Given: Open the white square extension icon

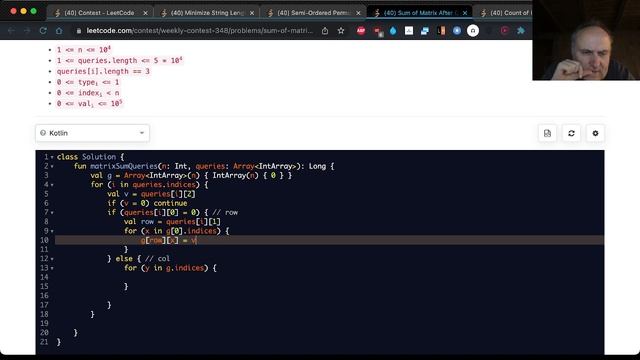Looking at the screenshot, I should coord(409,31).
